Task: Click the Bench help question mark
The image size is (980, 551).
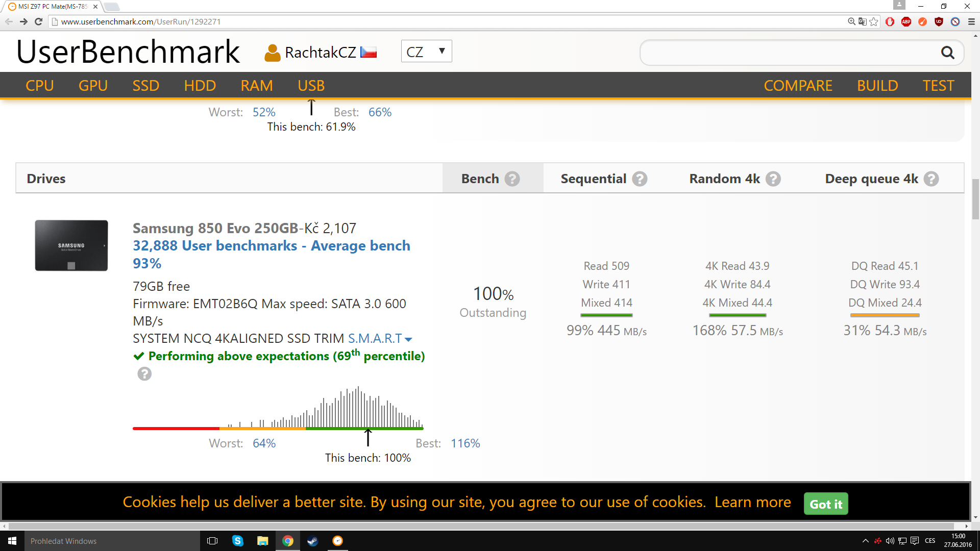Action: click(512, 179)
